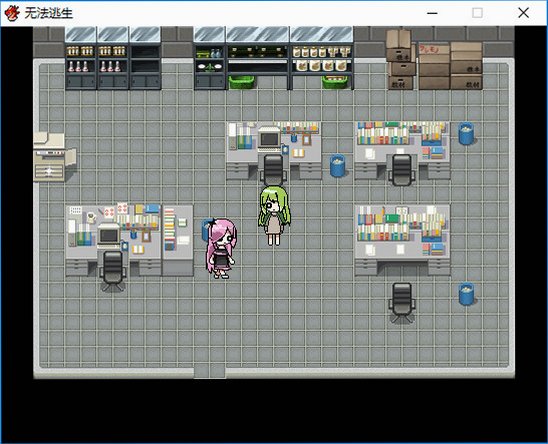Inspect the computer monitor on the center desk
Viewport: 548px width, 444px height.
tap(269, 139)
